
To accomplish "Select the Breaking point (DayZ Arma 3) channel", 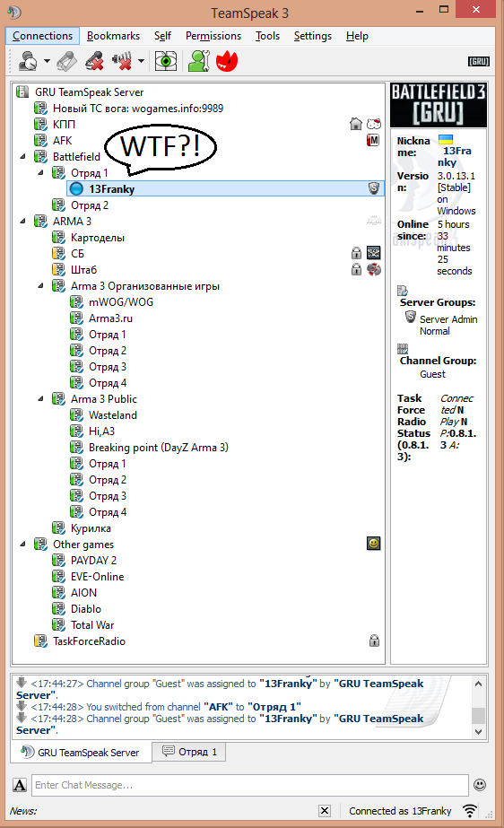I will coord(159,448).
